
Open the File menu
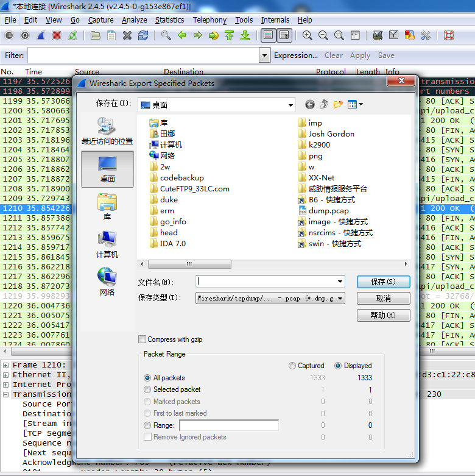point(10,20)
